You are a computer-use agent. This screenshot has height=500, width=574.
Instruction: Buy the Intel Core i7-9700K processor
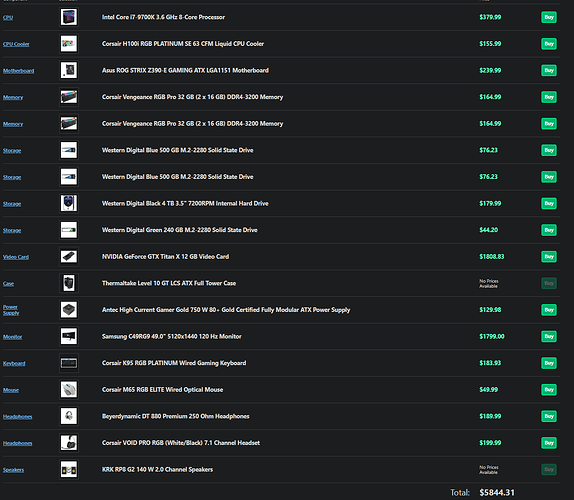(549, 17)
